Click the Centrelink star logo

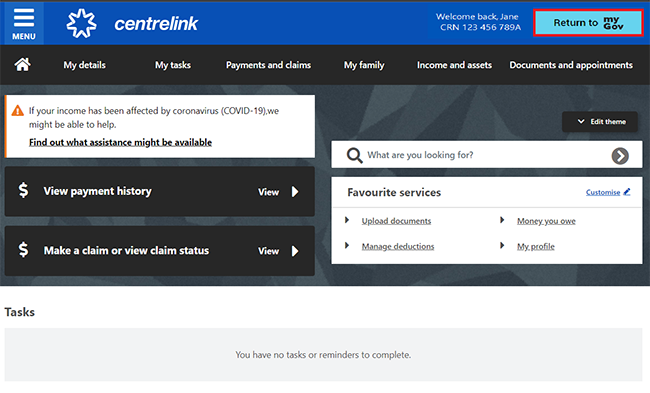81,24
